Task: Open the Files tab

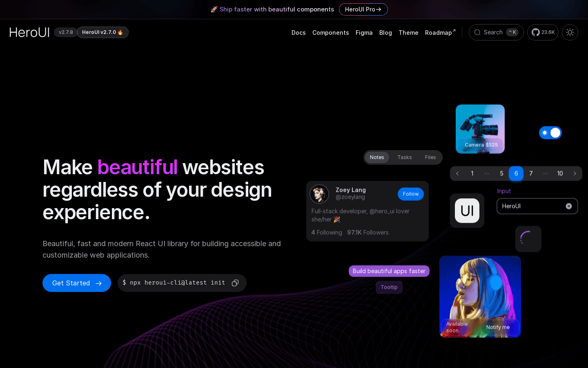Action: (x=430, y=157)
